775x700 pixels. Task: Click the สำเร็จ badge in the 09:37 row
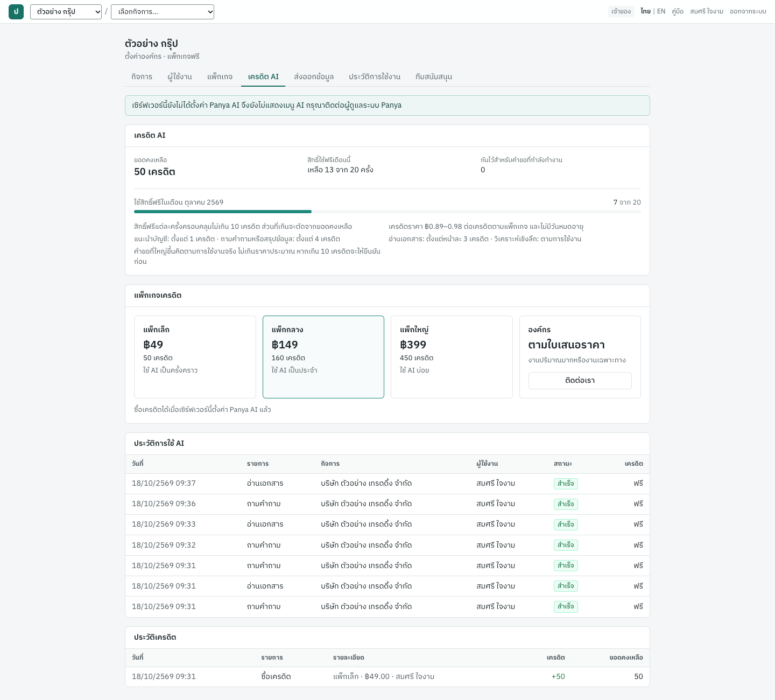coord(566,484)
